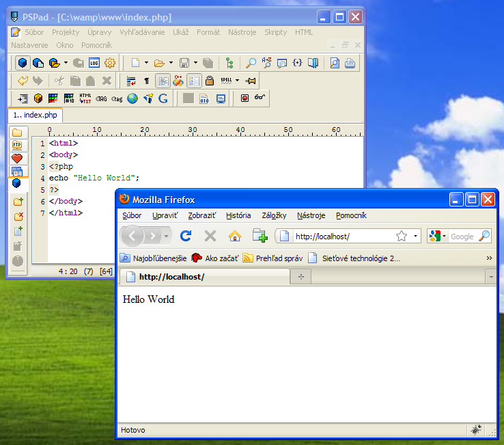The image size is (504, 445).
Task: Expand the bookmarks toolbar overflow chevron
Action: click(489, 258)
